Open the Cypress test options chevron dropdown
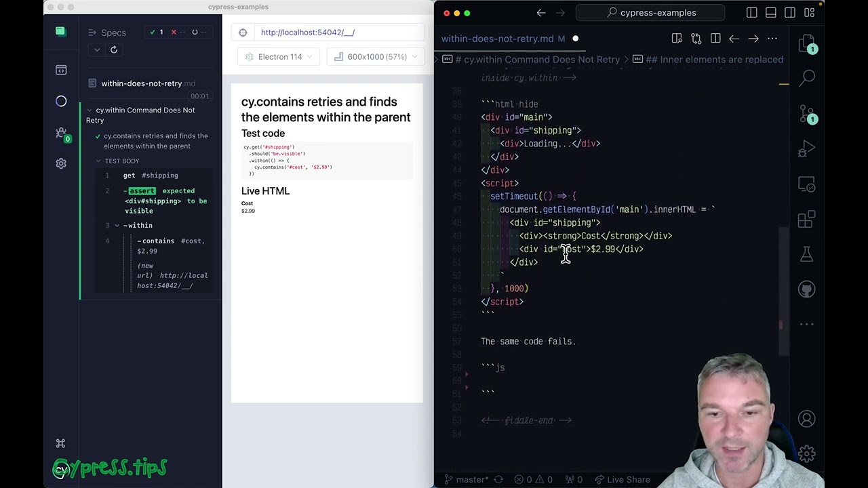Screen dimensions: 868x488 click(x=97, y=49)
